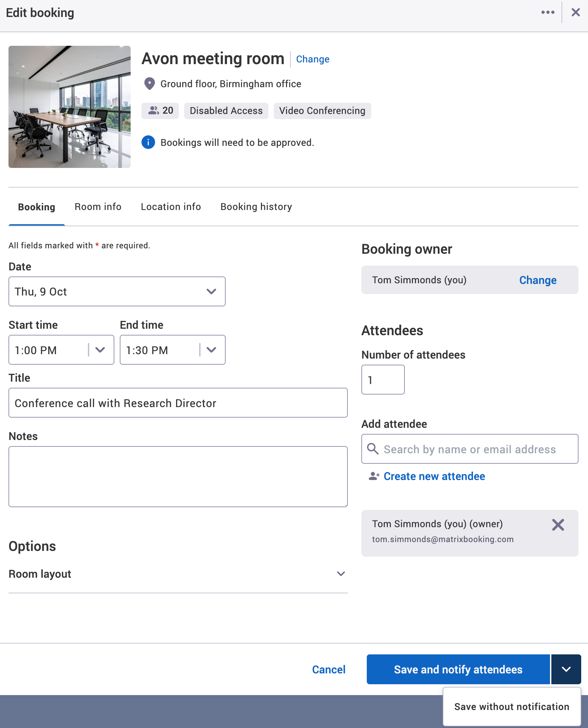Remove Tom Simmonds from attendees list

pyautogui.click(x=558, y=525)
